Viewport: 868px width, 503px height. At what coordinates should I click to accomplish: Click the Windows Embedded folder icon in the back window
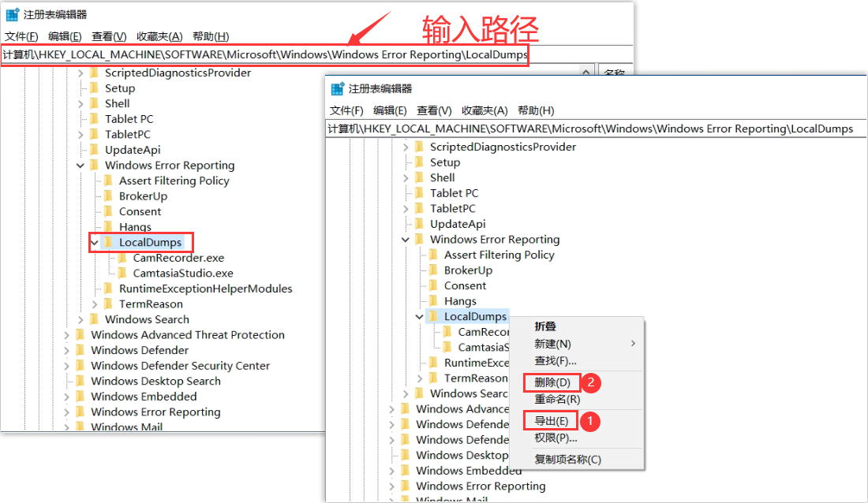pos(80,397)
